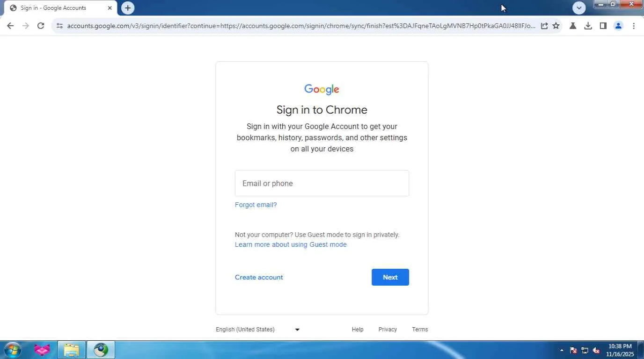Click the Chrome taskbar button
The image size is (644, 359).
pyautogui.click(x=101, y=350)
